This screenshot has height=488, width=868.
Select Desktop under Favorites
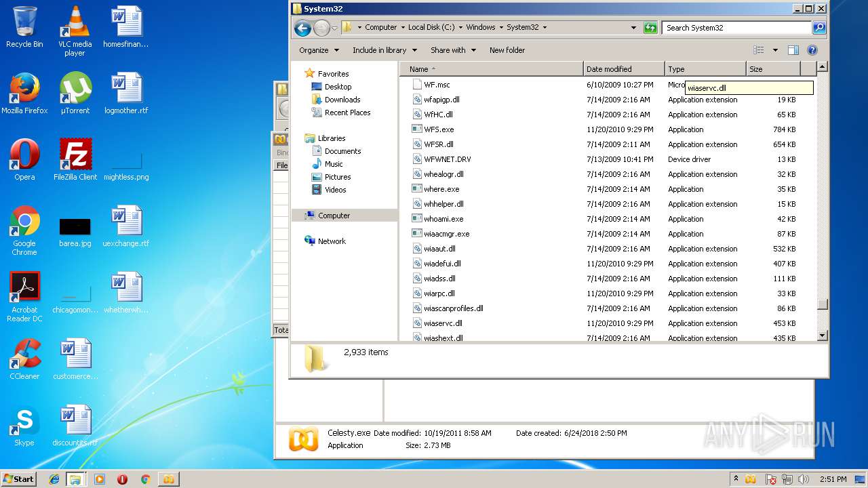click(338, 87)
